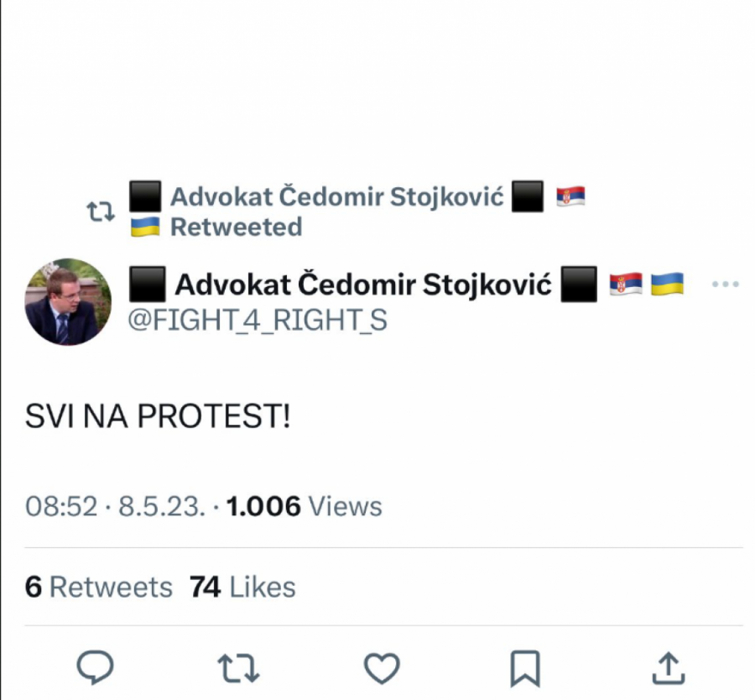Click the tweet text 'SVI NA PROTEST!'
This screenshot has height=700, width=755.
coord(158,415)
